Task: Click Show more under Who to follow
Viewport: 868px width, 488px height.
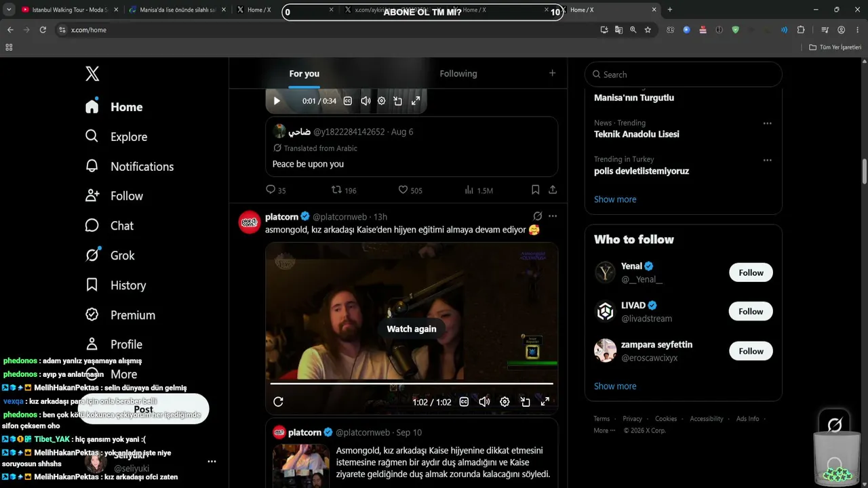Action: tap(615, 386)
